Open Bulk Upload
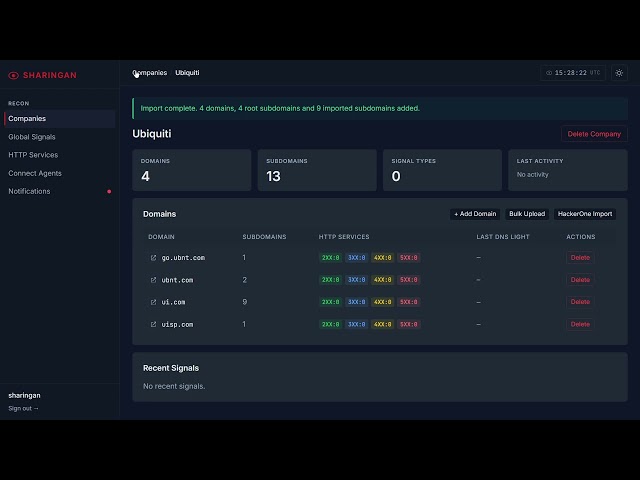Viewport: 640px width, 480px height. pos(527,214)
